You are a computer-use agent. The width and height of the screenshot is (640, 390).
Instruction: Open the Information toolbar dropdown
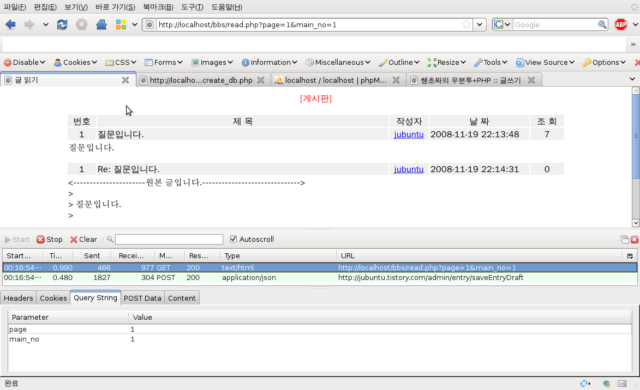click(269, 62)
